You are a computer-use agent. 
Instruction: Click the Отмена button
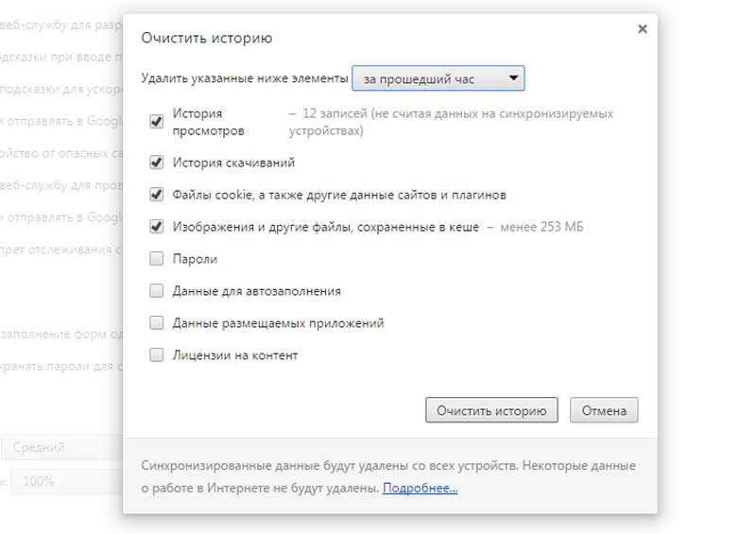click(x=604, y=410)
